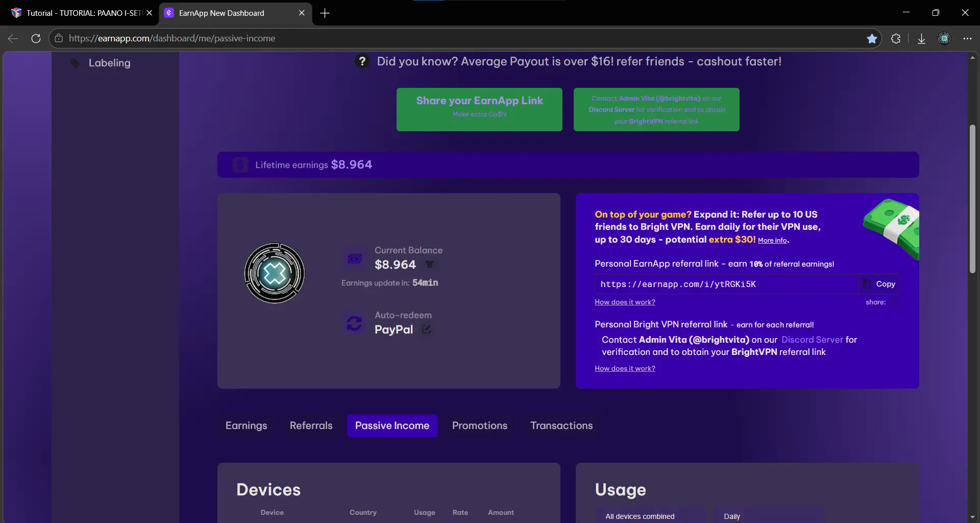Viewport: 980px width, 523px height.
Task: Open the Daily usage period dropdown
Action: click(x=768, y=516)
